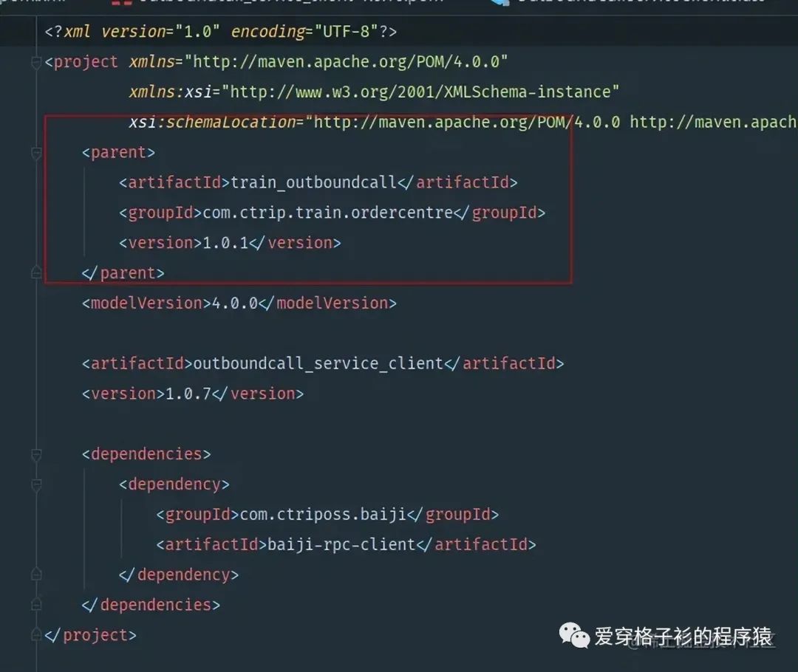The image size is (798, 672).
Task: Click fold marker at closing dependency tag
Action: coord(36,575)
